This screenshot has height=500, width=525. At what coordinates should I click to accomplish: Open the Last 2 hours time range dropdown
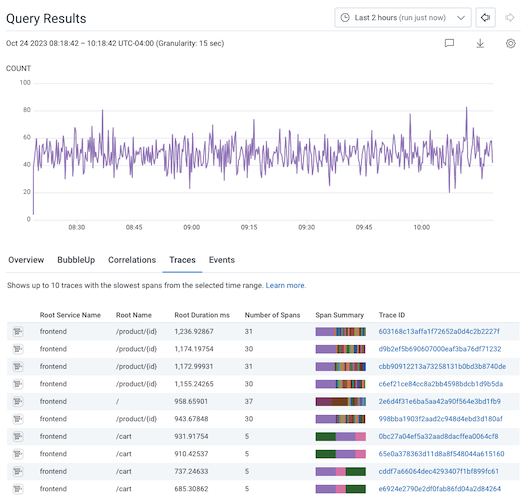(403, 17)
